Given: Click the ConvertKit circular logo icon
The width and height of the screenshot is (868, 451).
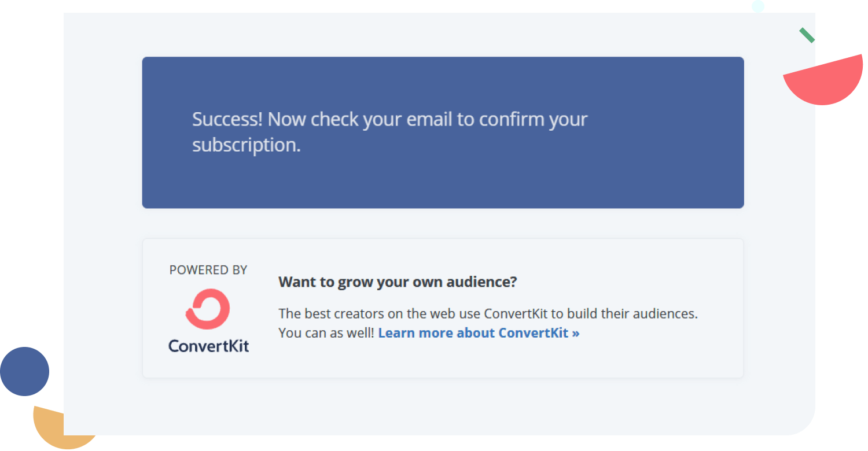Looking at the screenshot, I should pyautogui.click(x=208, y=309).
